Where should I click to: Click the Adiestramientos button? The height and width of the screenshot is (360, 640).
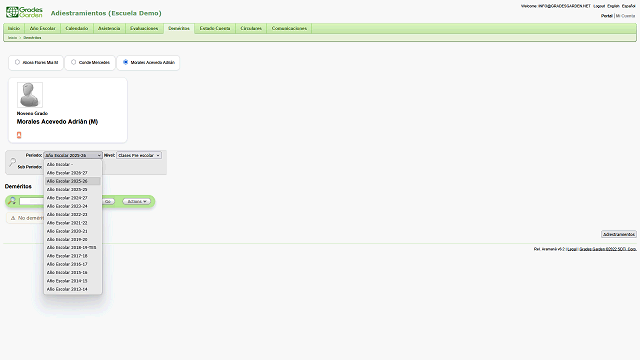tap(619, 234)
